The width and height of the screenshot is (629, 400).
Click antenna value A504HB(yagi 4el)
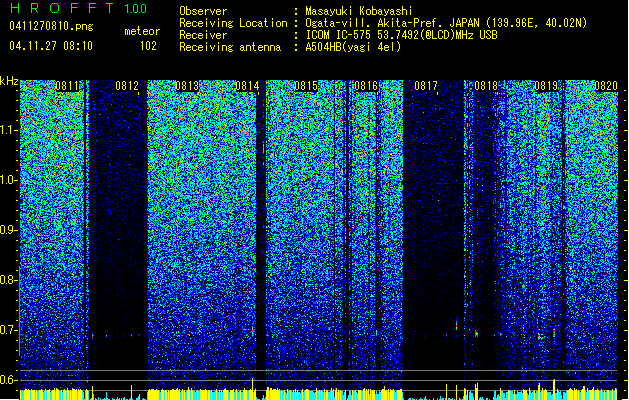353,47
